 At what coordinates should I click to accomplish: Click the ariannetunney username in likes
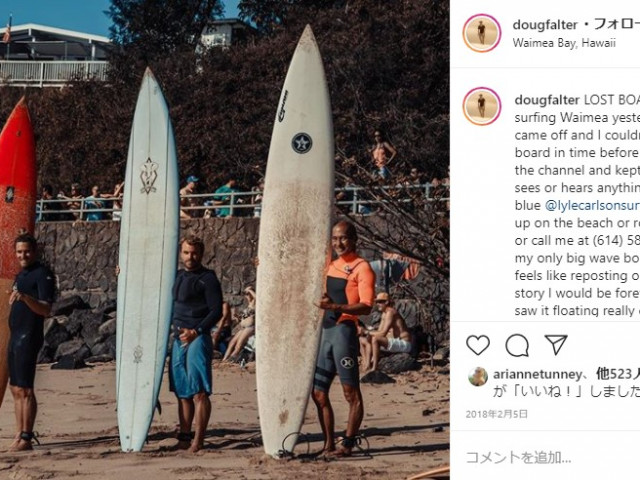point(537,374)
